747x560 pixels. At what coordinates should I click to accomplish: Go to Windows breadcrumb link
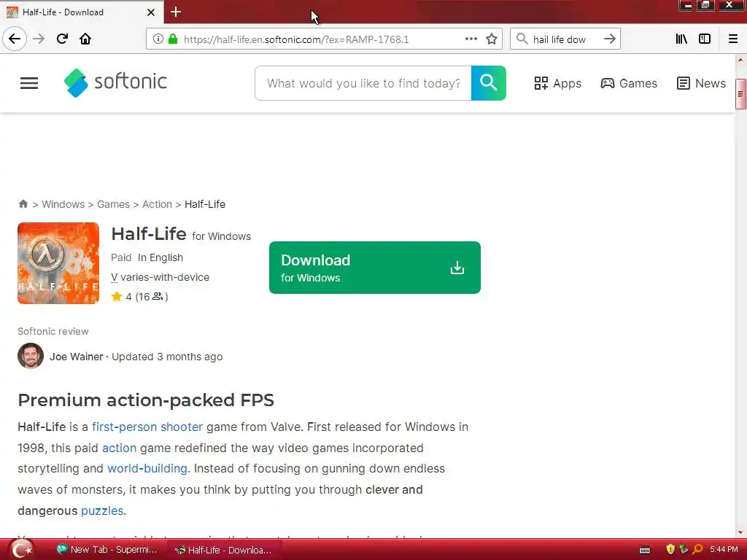click(63, 204)
